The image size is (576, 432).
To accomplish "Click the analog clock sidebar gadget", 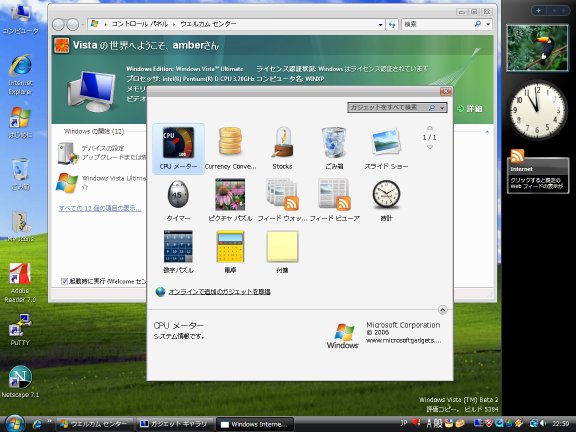I will point(537,109).
